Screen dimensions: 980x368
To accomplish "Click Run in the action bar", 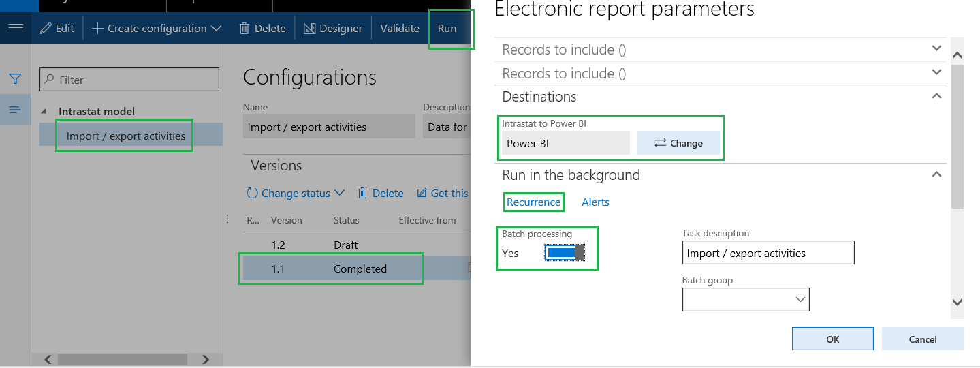I will tap(447, 28).
